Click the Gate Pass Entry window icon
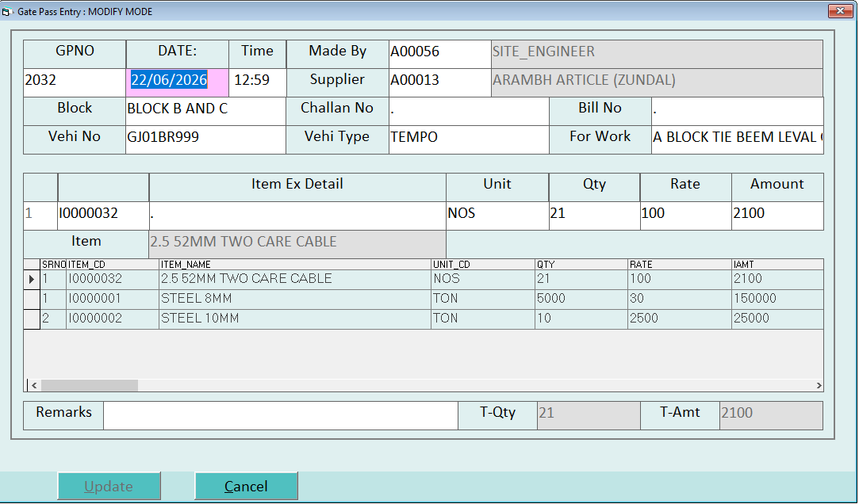Screen dimensions: 859x504 click(x=7, y=12)
